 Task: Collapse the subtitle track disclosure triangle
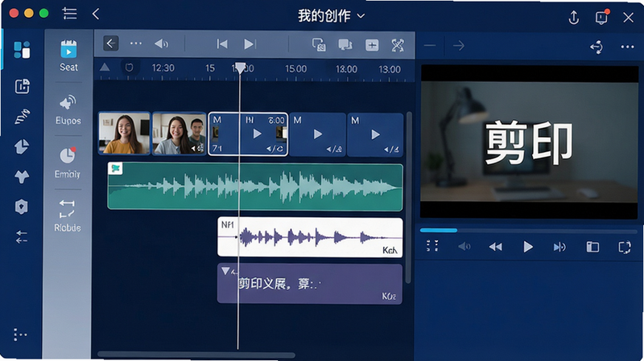click(225, 271)
